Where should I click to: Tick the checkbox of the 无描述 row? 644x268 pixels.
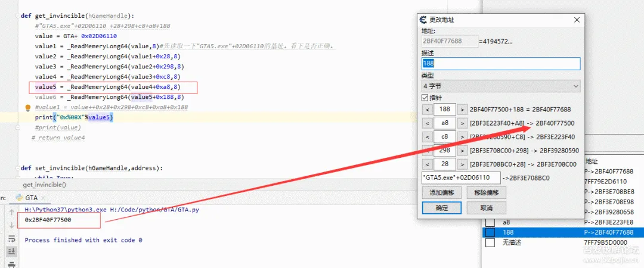point(490,242)
